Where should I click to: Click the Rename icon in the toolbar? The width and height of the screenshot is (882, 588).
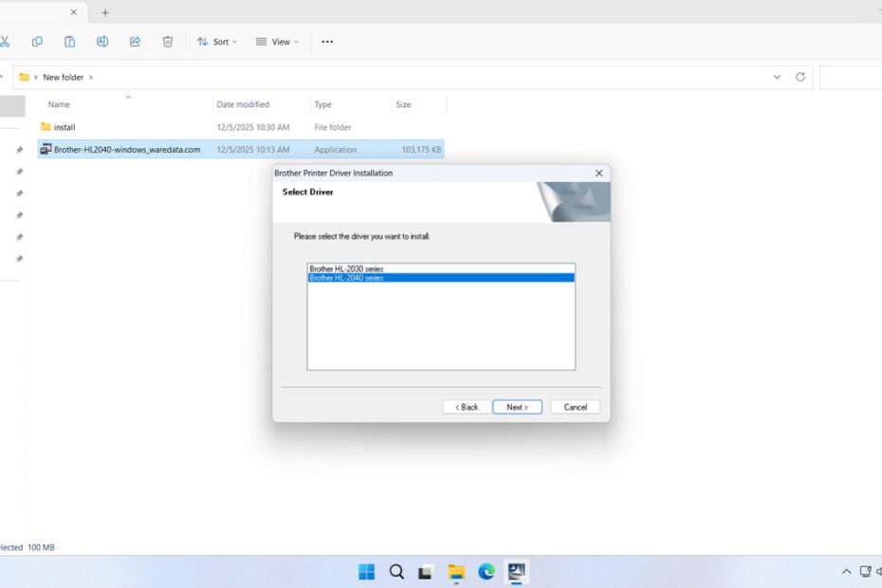[x=101, y=42]
